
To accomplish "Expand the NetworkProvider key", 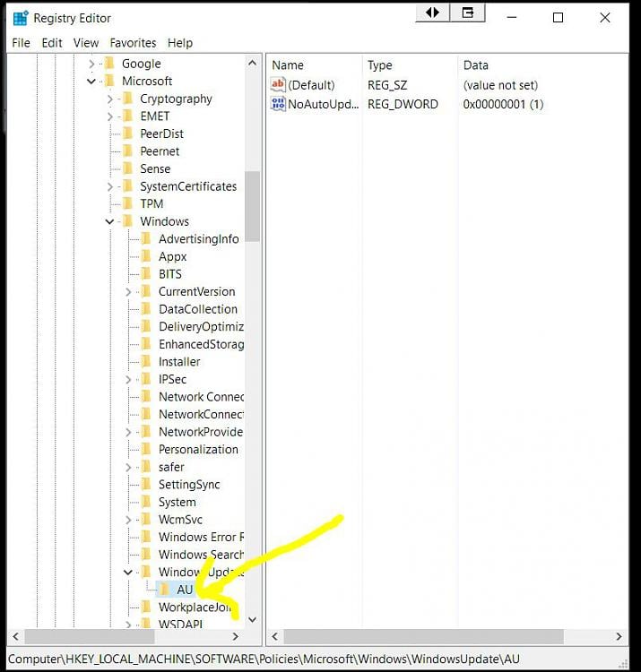I will pos(128,433).
